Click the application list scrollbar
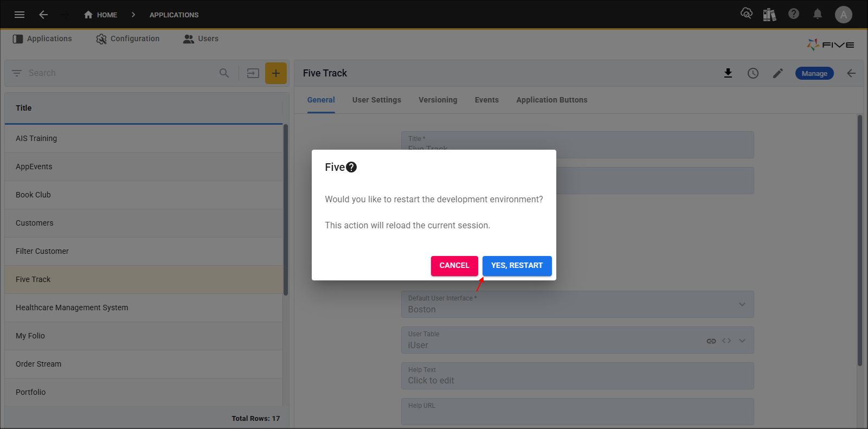This screenshot has height=429, width=868. (x=286, y=210)
